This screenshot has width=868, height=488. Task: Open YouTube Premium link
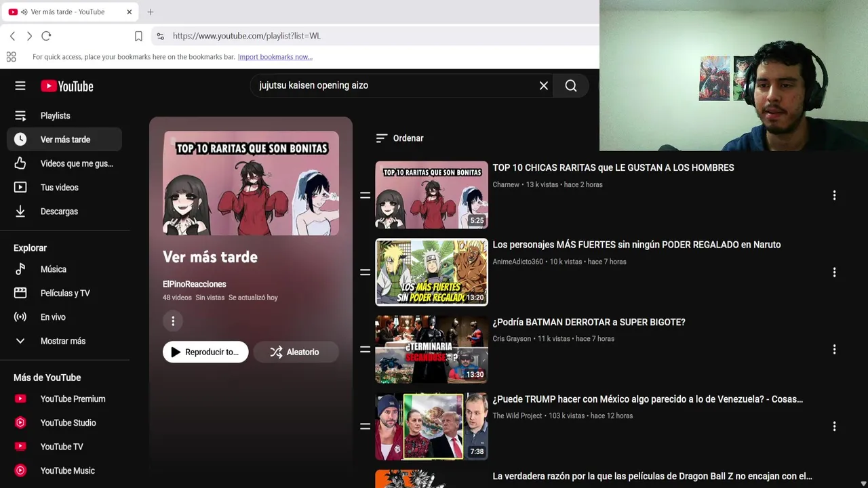[64, 399]
